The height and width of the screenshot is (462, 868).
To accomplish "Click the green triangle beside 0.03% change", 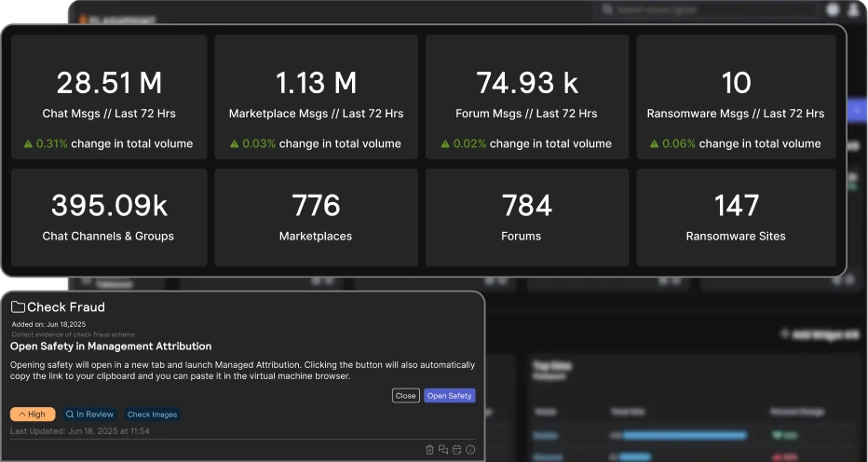I will pos(234,144).
